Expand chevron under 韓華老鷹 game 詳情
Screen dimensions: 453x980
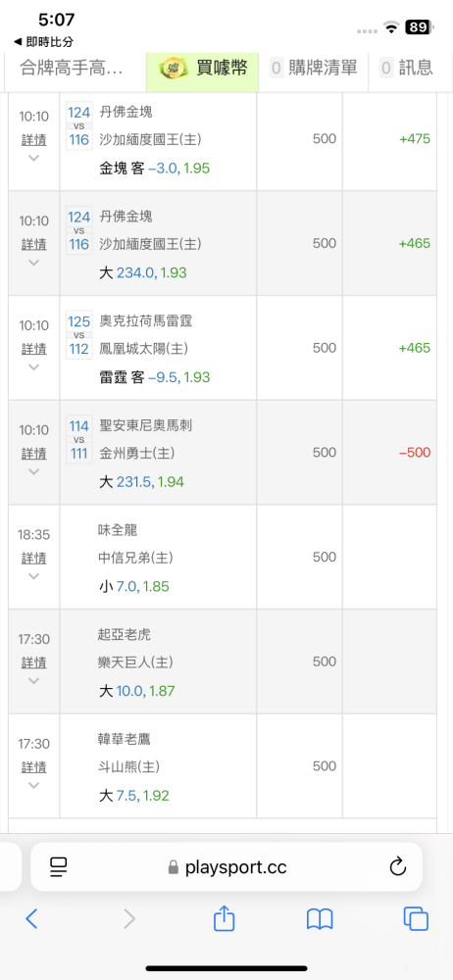(x=33, y=785)
